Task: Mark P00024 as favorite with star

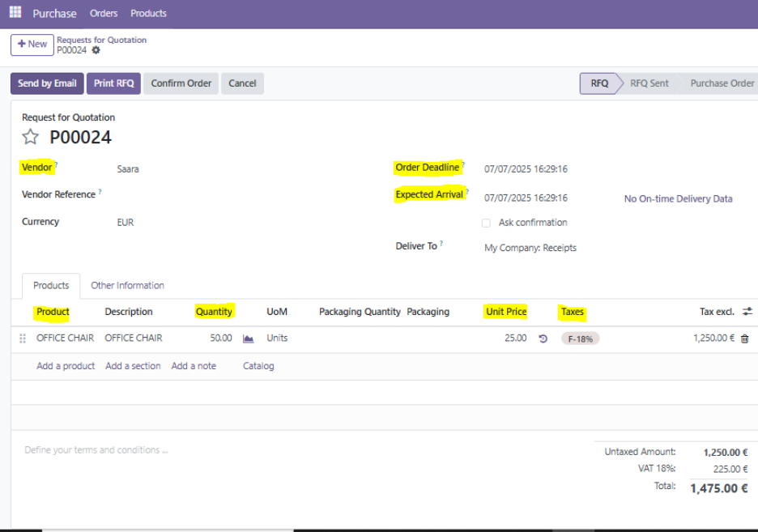Action: click(30, 137)
